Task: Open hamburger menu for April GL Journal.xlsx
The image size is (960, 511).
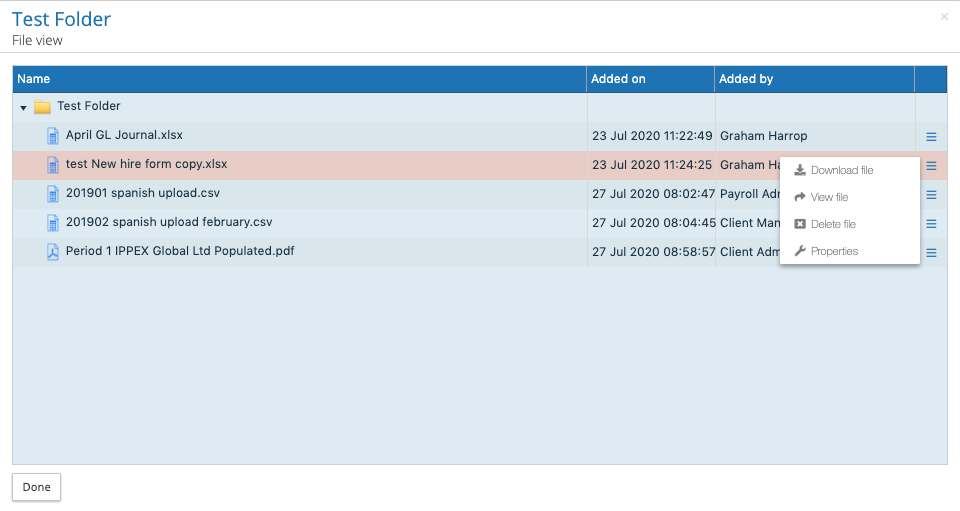Action: (x=931, y=137)
